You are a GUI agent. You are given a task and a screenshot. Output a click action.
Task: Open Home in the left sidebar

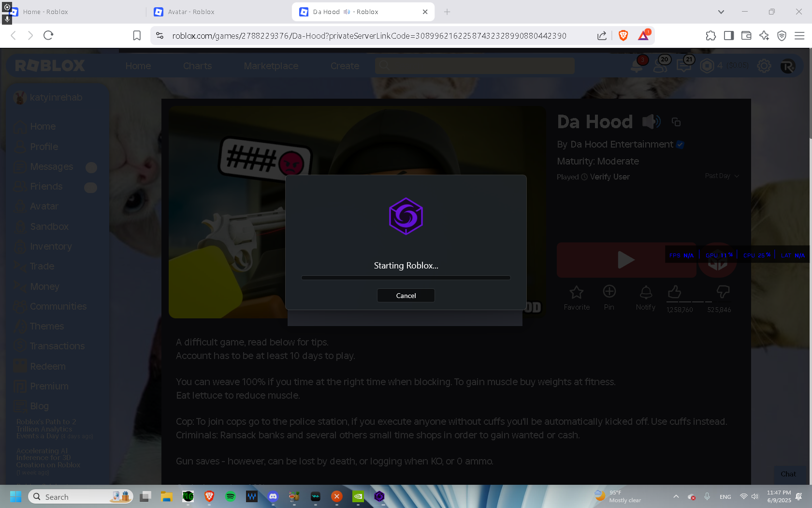pos(35,126)
